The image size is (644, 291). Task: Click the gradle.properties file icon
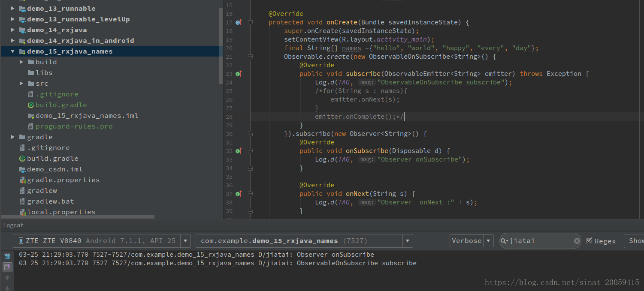[x=22, y=180]
